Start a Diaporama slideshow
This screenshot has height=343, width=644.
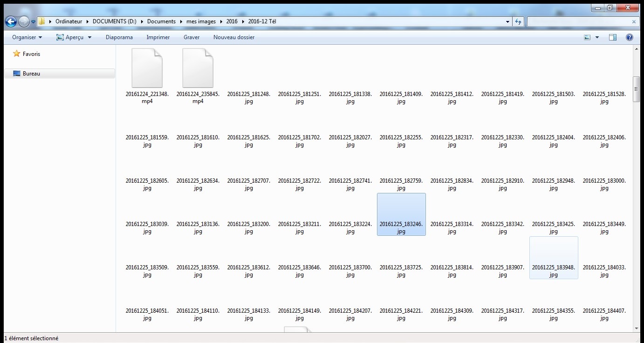pos(119,37)
